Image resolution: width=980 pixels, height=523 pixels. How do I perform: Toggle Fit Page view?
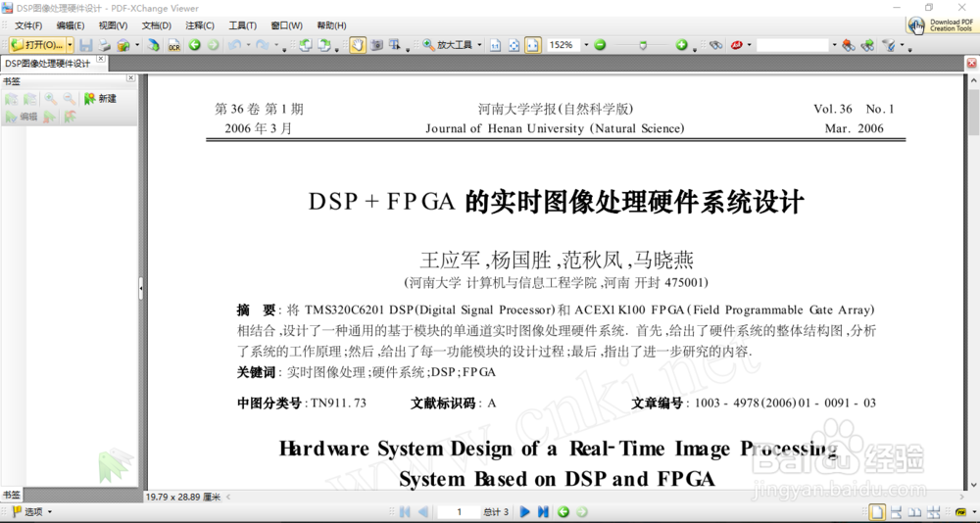[514, 45]
